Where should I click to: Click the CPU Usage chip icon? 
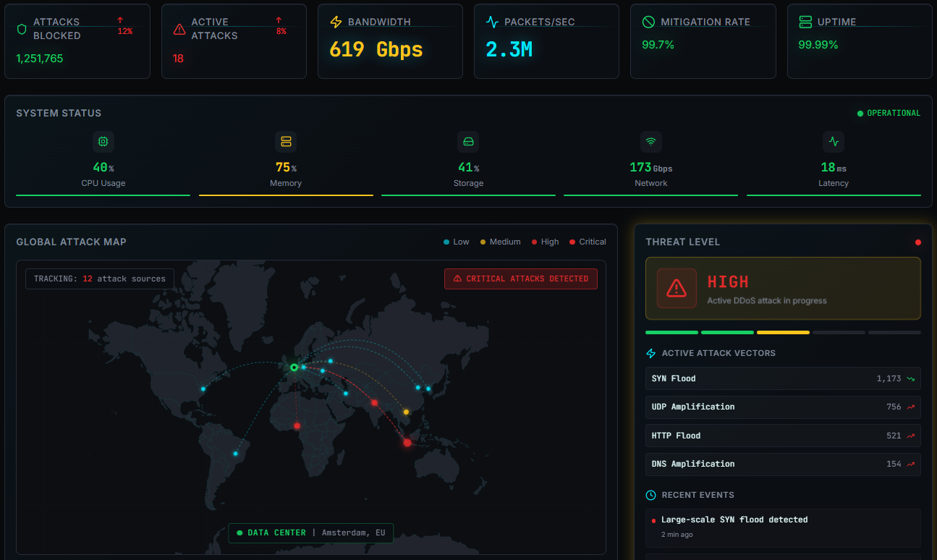point(103,141)
